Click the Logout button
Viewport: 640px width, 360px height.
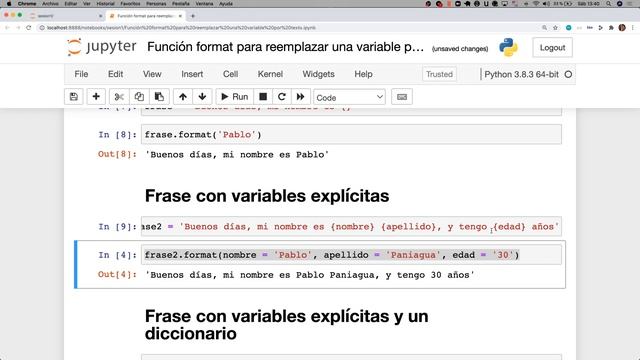pos(552,48)
